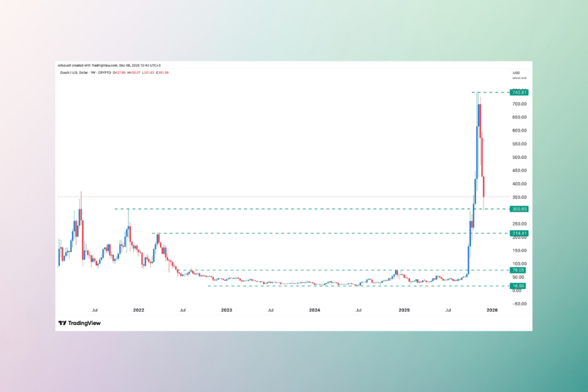The width and height of the screenshot is (588, 392).
Task: Click the CRYPTO exchange label
Action: point(104,73)
